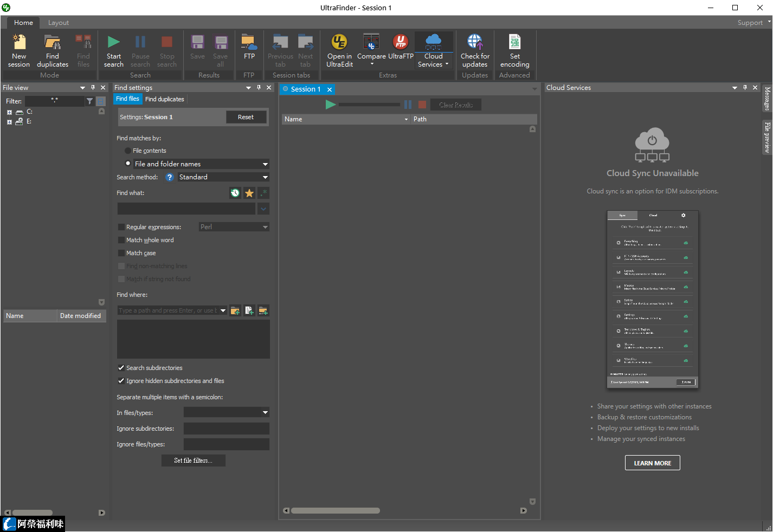Launch the Compare tool from ribbon

[371, 51]
